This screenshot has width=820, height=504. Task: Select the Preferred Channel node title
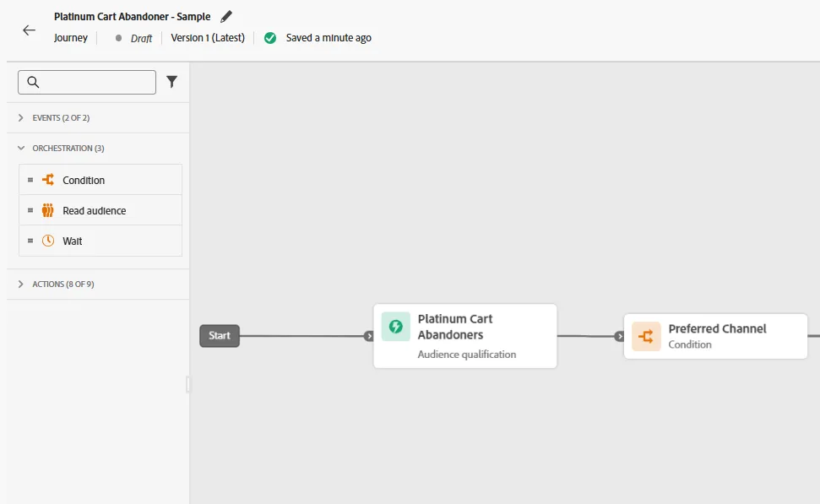(x=717, y=329)
